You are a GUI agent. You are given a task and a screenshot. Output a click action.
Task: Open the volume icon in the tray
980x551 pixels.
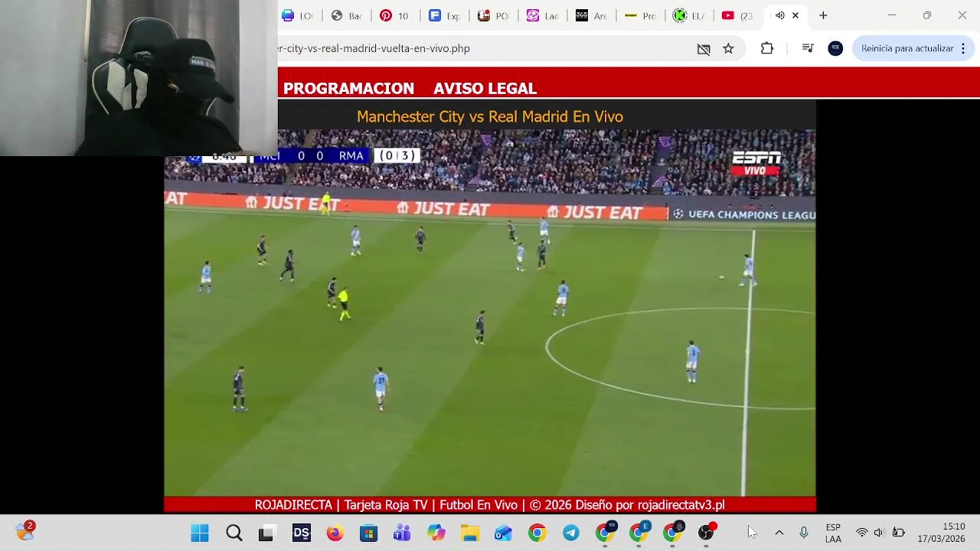879,533
